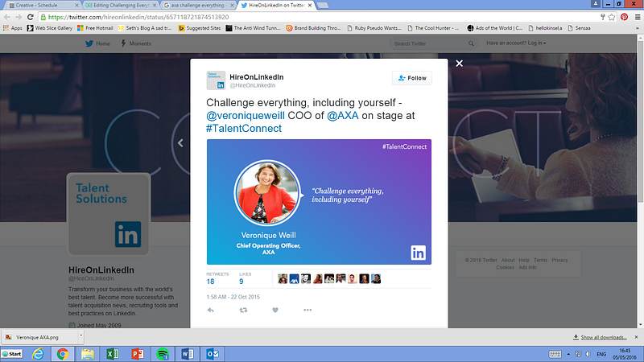
Task: Launch Internet Explorer from taskbar
Action: tap(38, 354)
